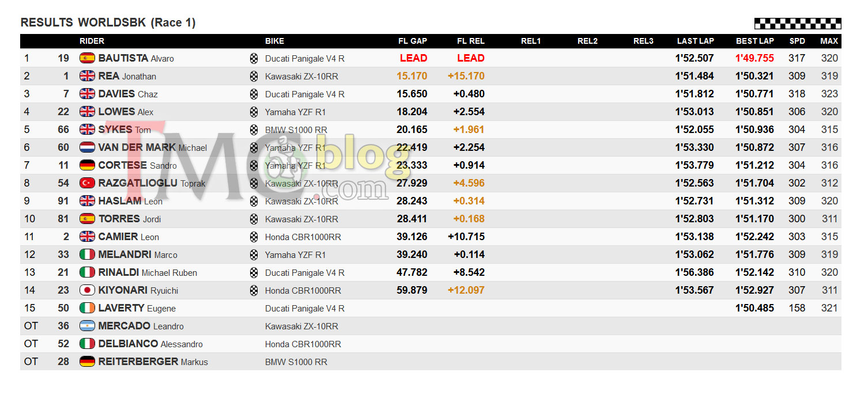Click the REL1 column header
The width and height of the screenshot is (868, 395).
[531, 41]
